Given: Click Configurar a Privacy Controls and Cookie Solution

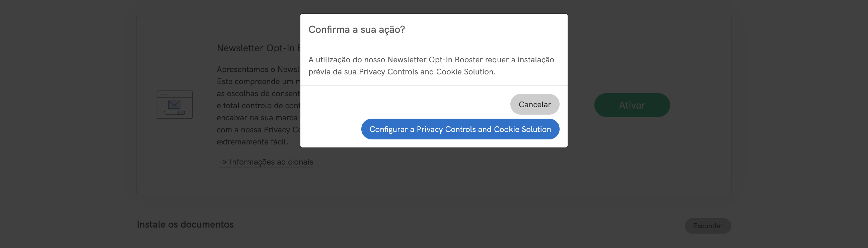Looking at the screenshot, I should coord(460,129).
